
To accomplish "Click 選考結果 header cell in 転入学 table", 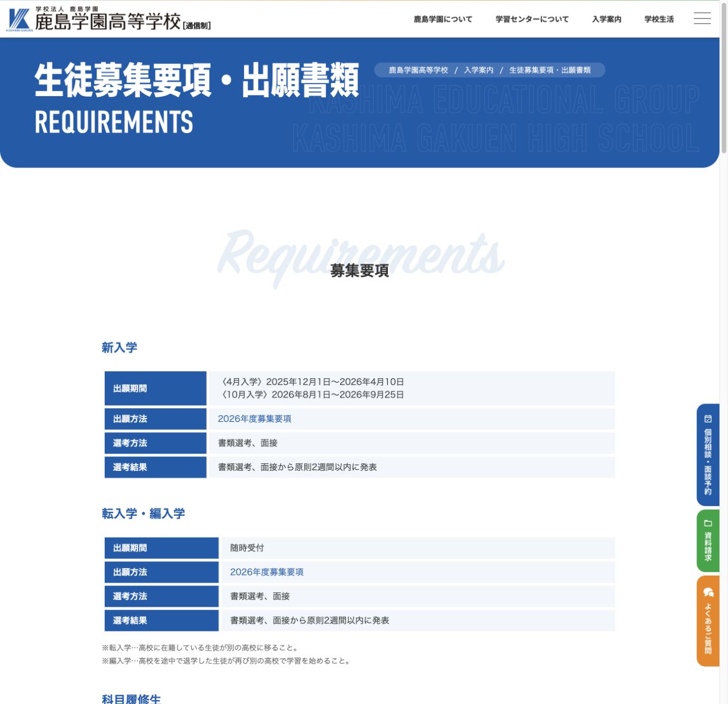I will pyautogui.click(x=162, y=621).
